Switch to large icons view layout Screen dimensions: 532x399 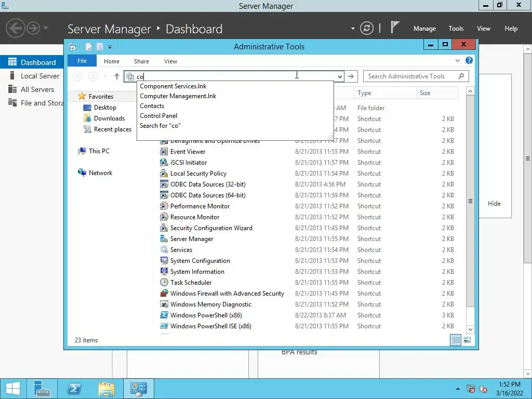[467, 340]
